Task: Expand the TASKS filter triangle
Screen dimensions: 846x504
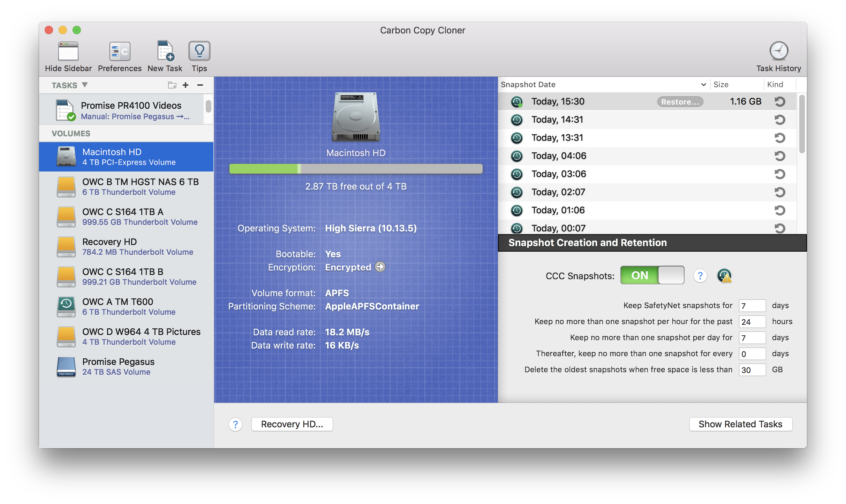Action: [84, 85]
